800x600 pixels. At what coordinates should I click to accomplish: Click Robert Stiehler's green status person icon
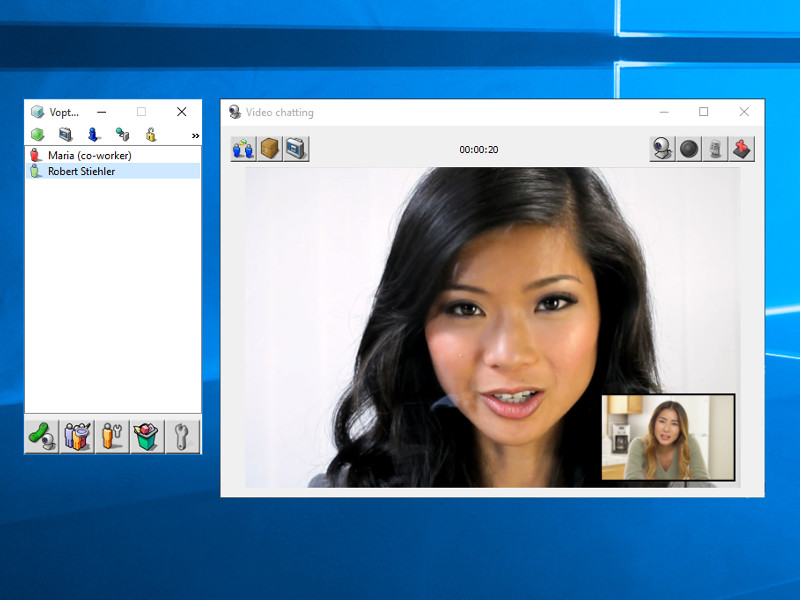[35, 171]
